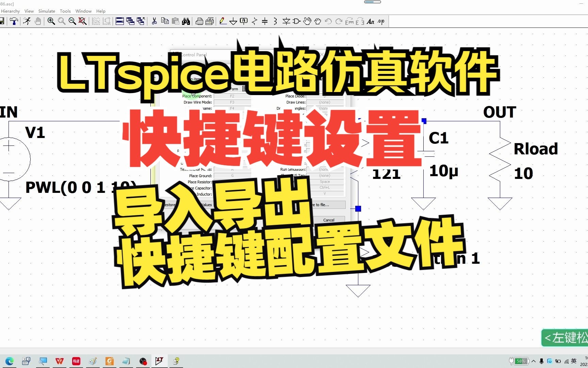Select the Place Diode tool
Viewport: 588px width, 368px height.
tap(286, 21)
